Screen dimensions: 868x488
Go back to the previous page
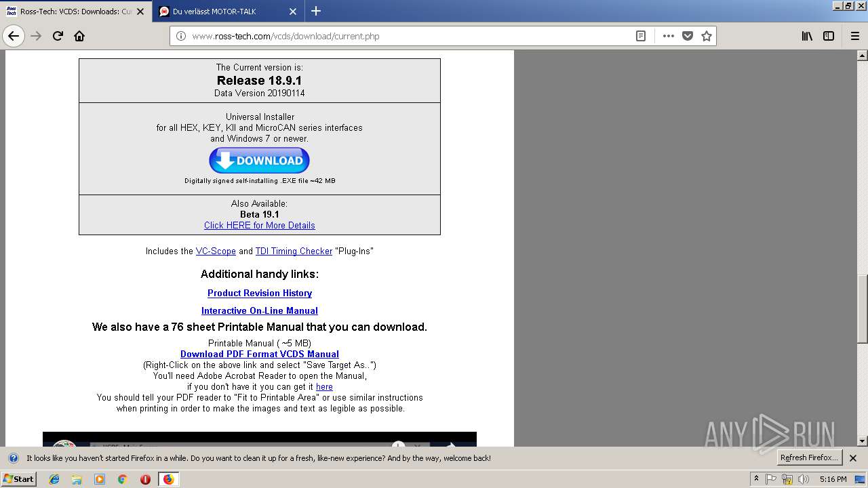14,36
